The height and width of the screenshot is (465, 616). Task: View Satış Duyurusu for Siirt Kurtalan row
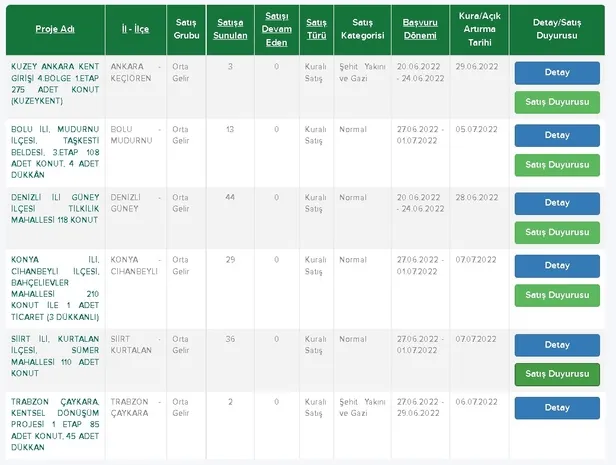pyautogui.click(x=557, y=374)
